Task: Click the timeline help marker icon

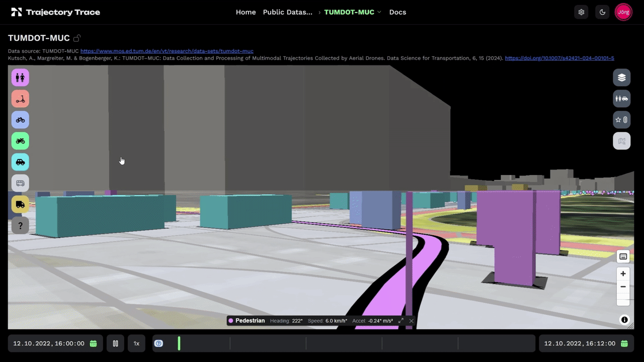Action: coord(158,343)
